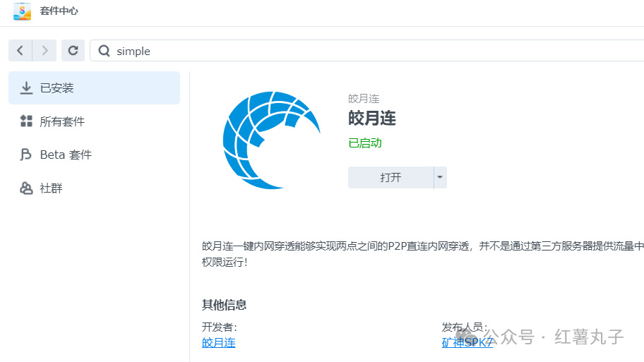644x362 pixels.
Task: Go forward with the right arrow button
Action: (x=44, y=51)
